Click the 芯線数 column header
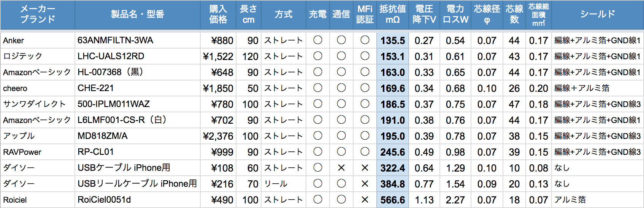Image resolution: width=644 pixels, height=208 pixels. click(514, 14)
